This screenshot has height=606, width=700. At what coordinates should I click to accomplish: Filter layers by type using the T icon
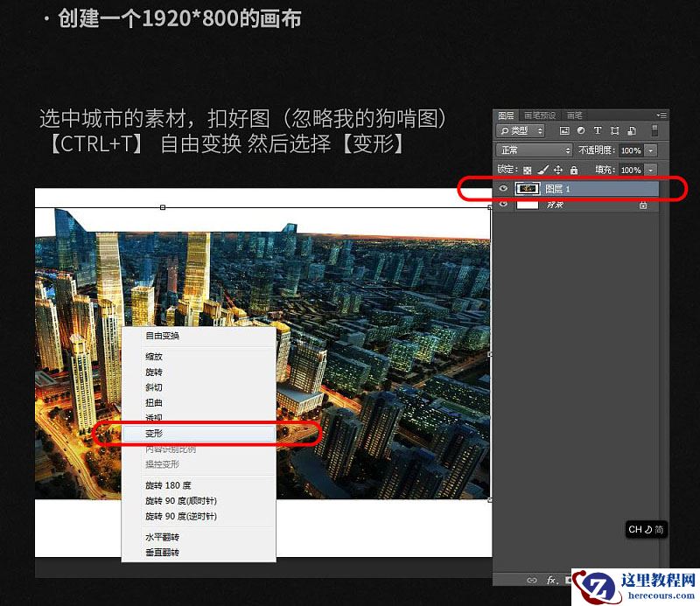598,130
